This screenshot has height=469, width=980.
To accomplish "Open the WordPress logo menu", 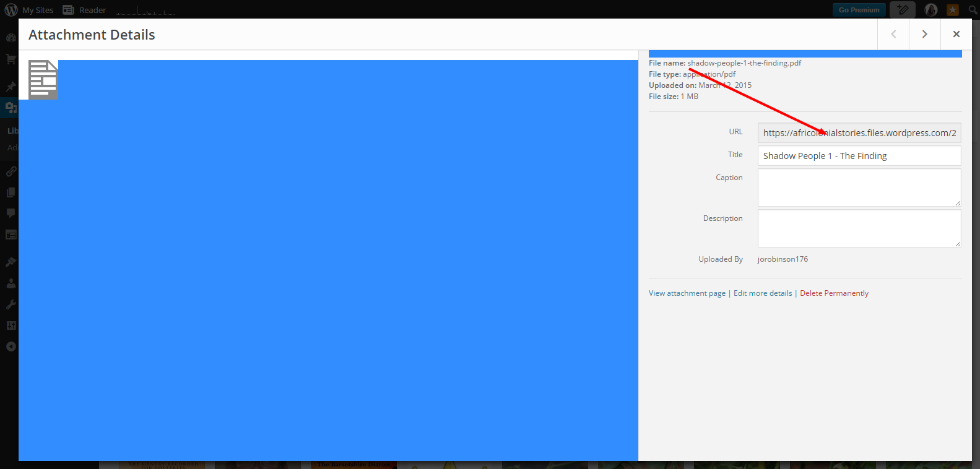I will [11, 10].
